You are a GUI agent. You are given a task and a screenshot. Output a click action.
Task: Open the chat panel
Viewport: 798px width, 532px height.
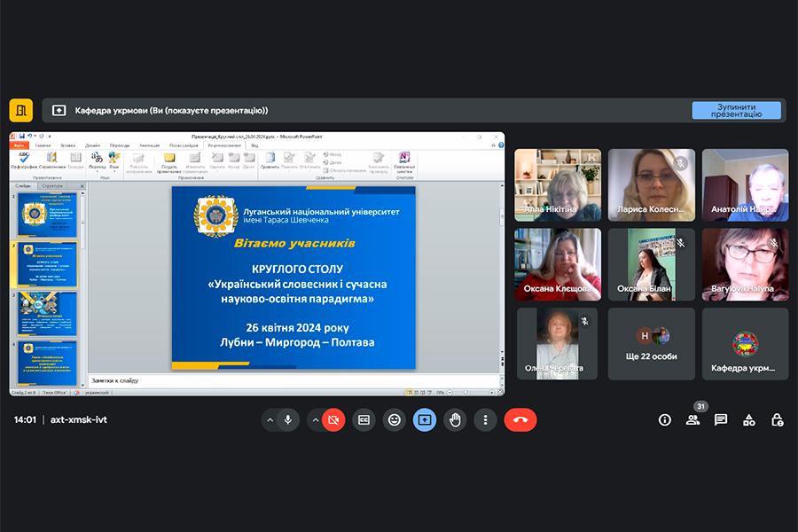click(x=721, y=420)
